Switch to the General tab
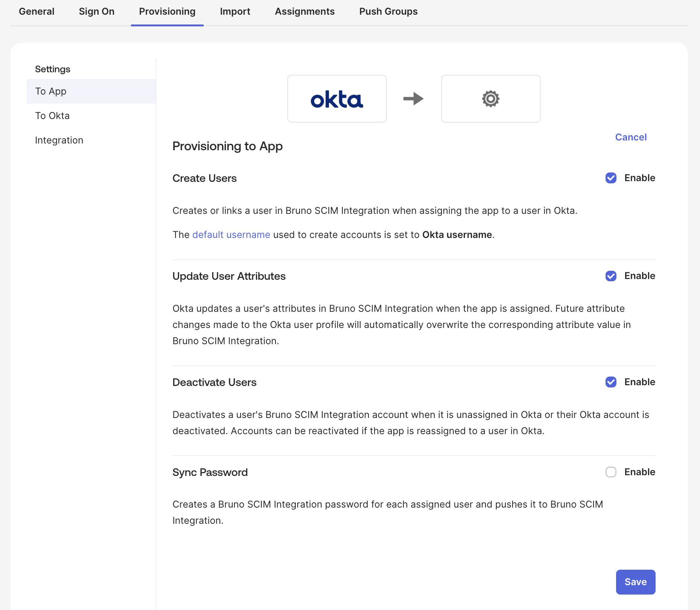This screenshot has width=700, height=610. pyautogui.click(x=37, y=11)
